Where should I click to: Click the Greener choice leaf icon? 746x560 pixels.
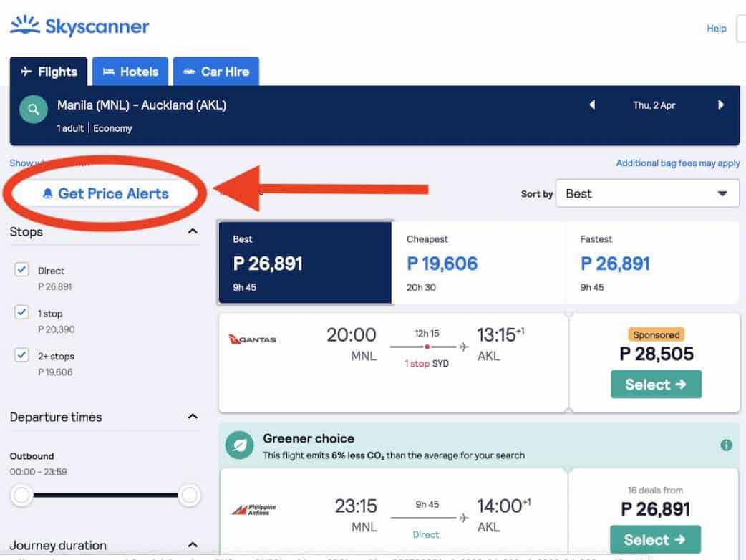pos(239,445)
